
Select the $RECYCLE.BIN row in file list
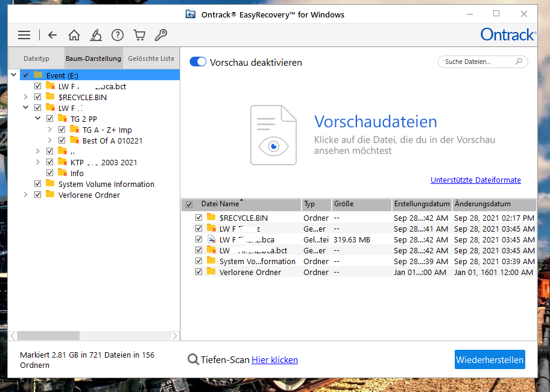point(364,217)
